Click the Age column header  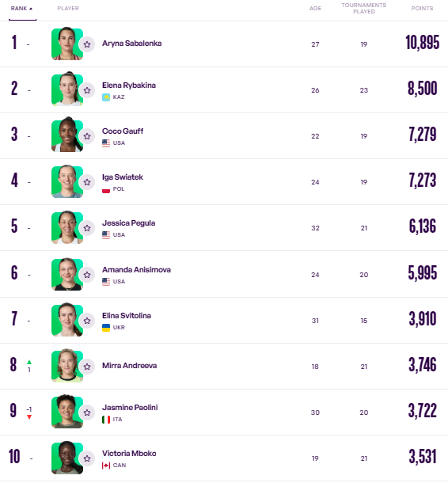(x=315, y=9)
